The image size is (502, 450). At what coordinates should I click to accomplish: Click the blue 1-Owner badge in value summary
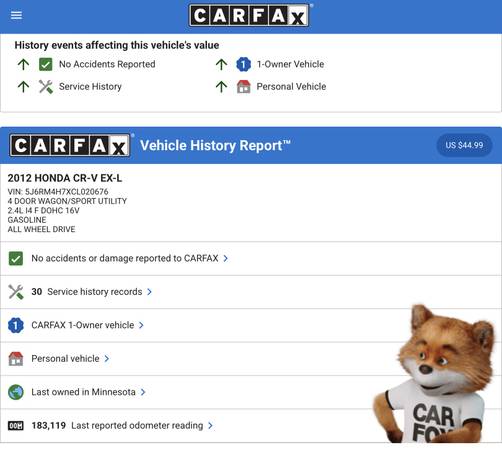pyautogui.click(x=243, y=64)
